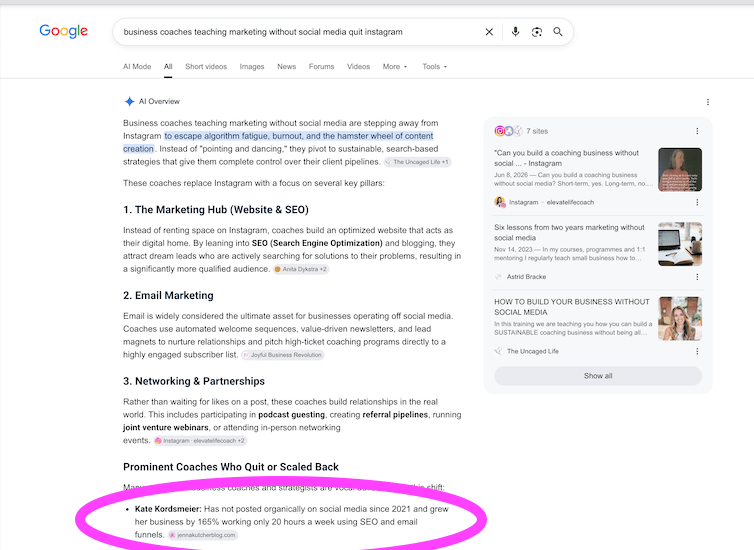754x550 pixels.
Task: Switch to Images tab
Action: [252, 66]
